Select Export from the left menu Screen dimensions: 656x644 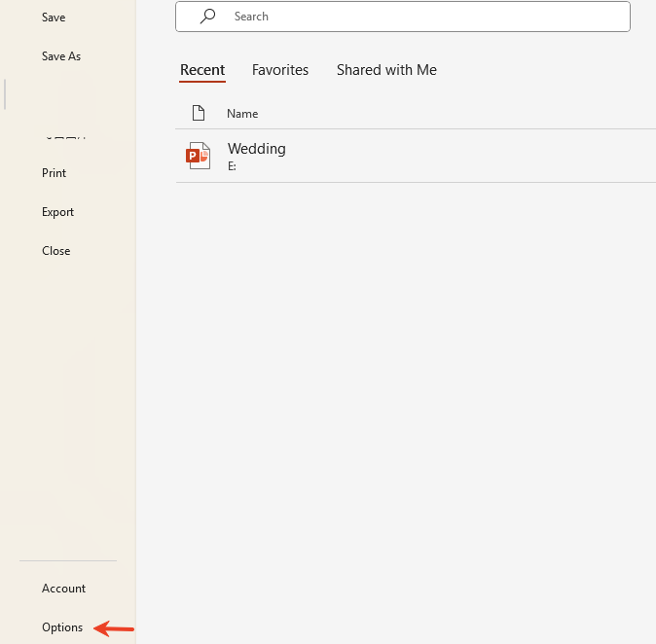(x=57, y=212)
